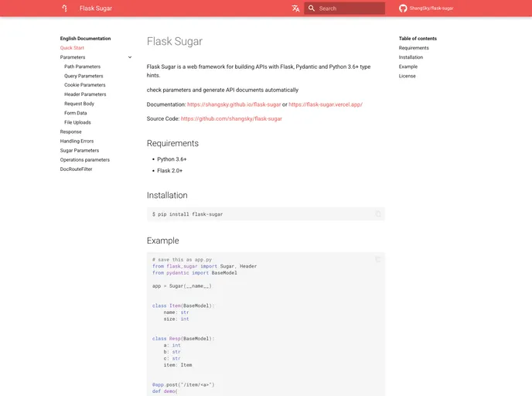
Task: Click the 'from pydantic import BaseModel' code line
Action: coord(195,273)
